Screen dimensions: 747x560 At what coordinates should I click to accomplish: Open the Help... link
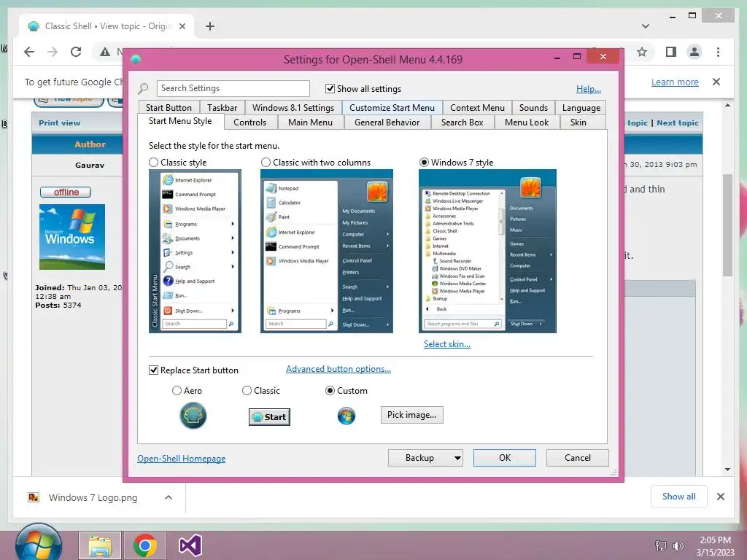(589, 88)
